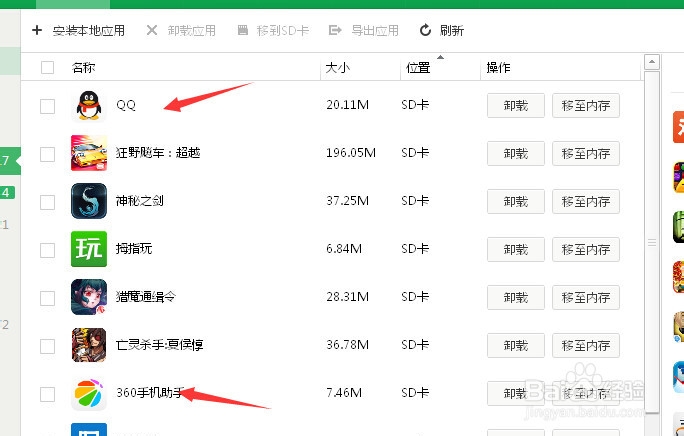Click the 37.25M size value
The image size is (684, 436).
click(348, 201)
